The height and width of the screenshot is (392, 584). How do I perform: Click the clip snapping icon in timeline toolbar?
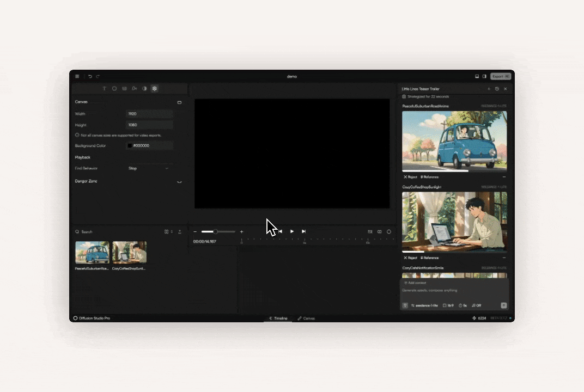point(370,231)
